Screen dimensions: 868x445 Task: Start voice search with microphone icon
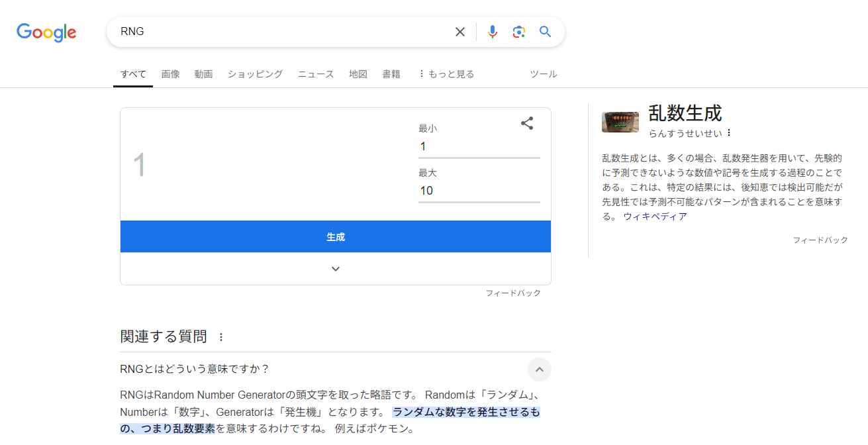tap(492, 32)
